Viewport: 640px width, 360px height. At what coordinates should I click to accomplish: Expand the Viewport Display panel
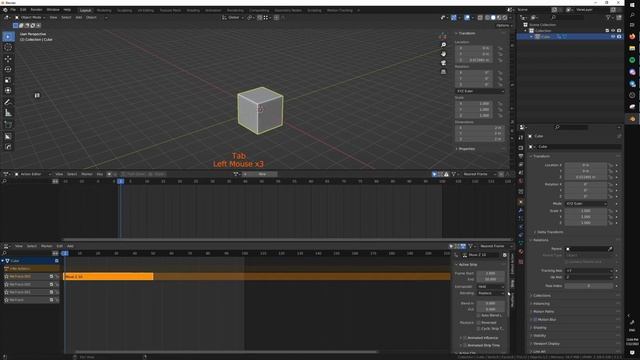tap(546, 344)
